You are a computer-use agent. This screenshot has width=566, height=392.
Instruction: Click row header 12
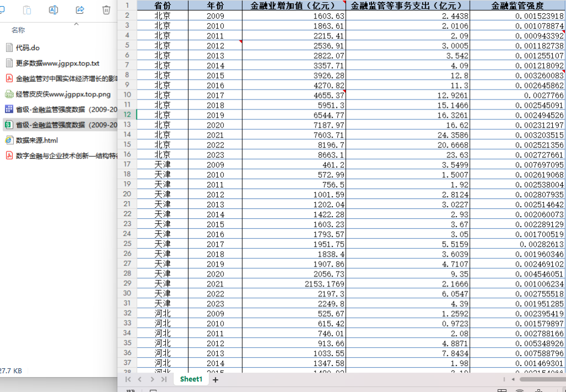click(127, 114)
